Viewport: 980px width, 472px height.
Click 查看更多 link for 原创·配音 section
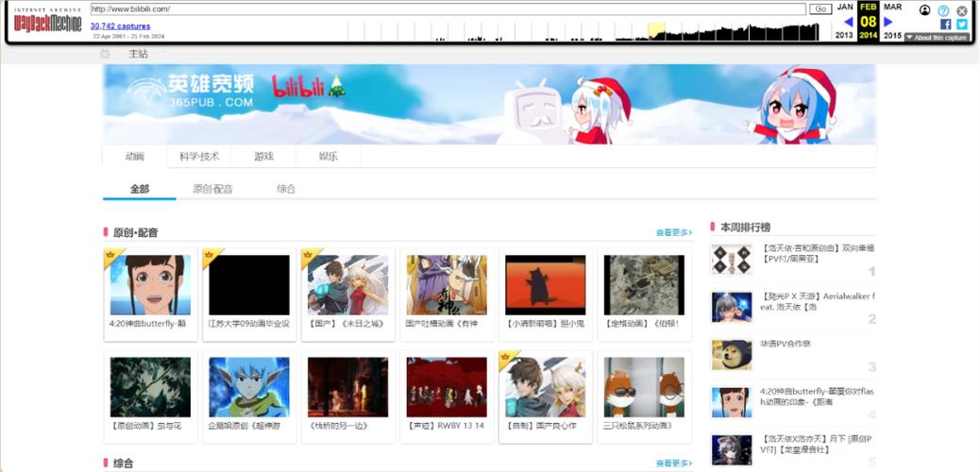click(x=674, y=232)
